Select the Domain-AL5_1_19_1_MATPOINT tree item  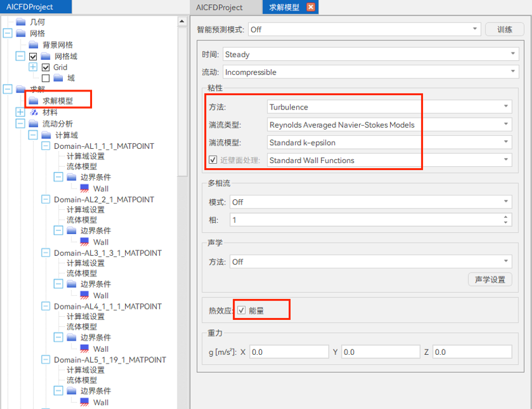[x=110, y=360]
